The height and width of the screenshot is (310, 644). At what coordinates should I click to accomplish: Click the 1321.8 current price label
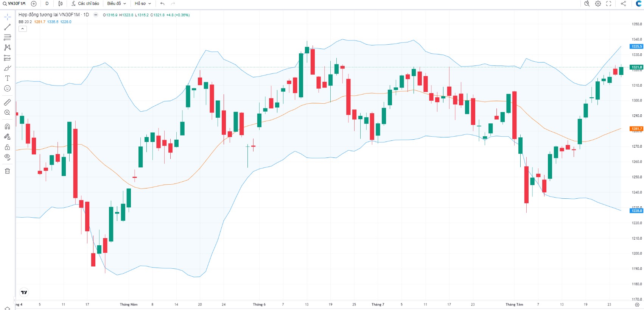point(636,67)
